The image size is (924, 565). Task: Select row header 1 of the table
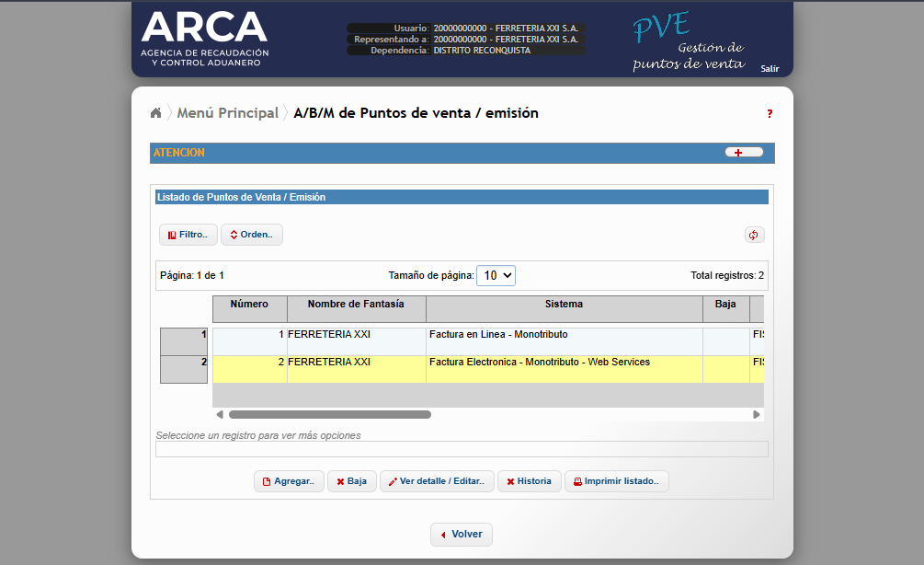[184, 341]
